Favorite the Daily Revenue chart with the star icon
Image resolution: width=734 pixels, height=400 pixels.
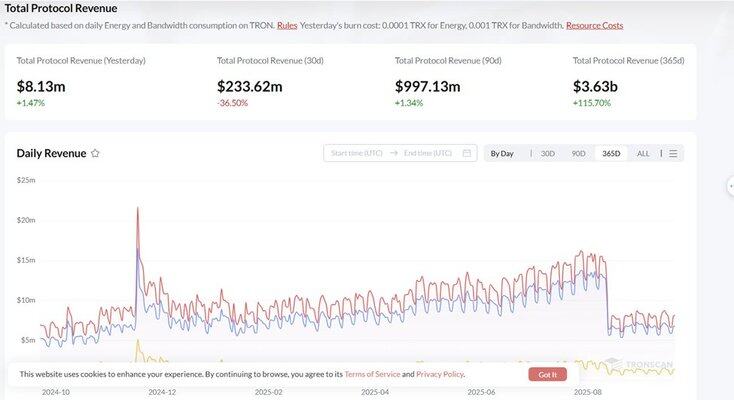coord(95,153)
